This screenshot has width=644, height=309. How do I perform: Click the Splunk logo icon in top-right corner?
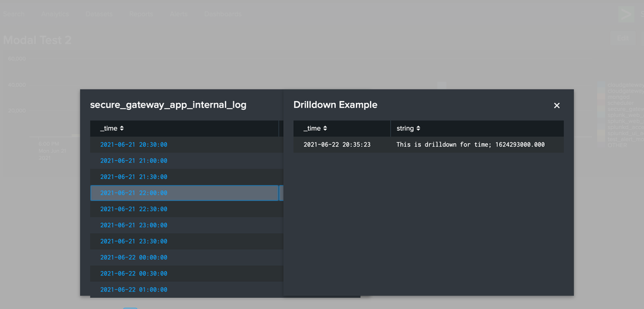pyautogui.click(x=625, y=14)
